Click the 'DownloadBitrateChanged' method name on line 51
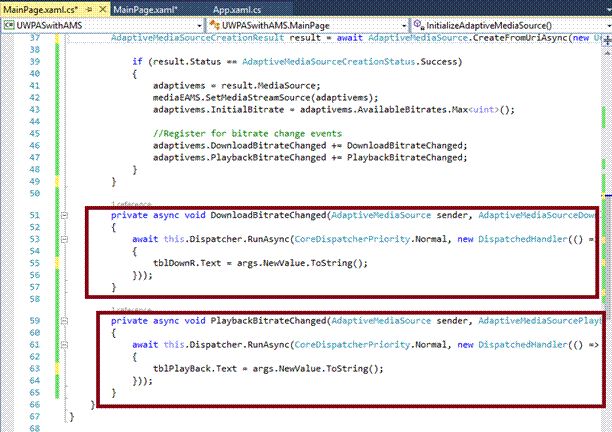 [269, 215]
